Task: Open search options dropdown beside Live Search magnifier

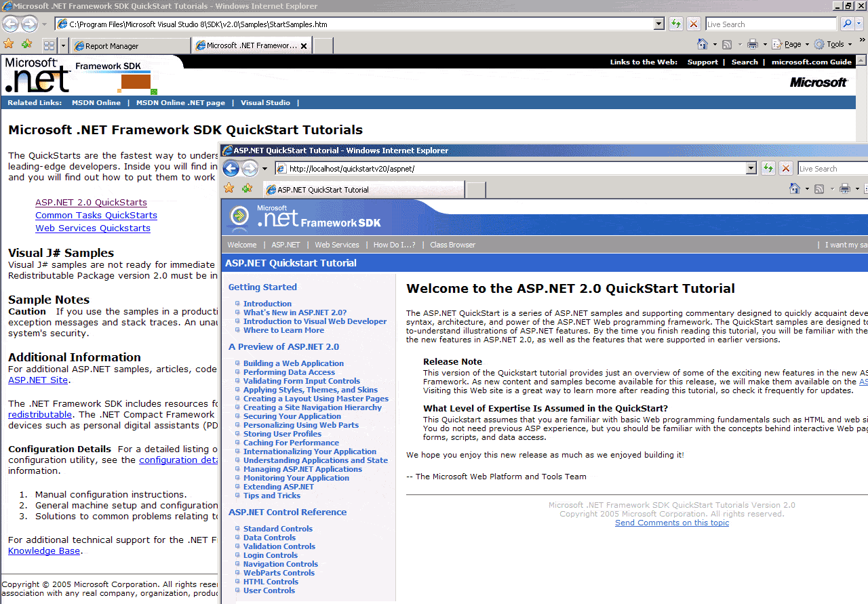Action: point(860,24)
